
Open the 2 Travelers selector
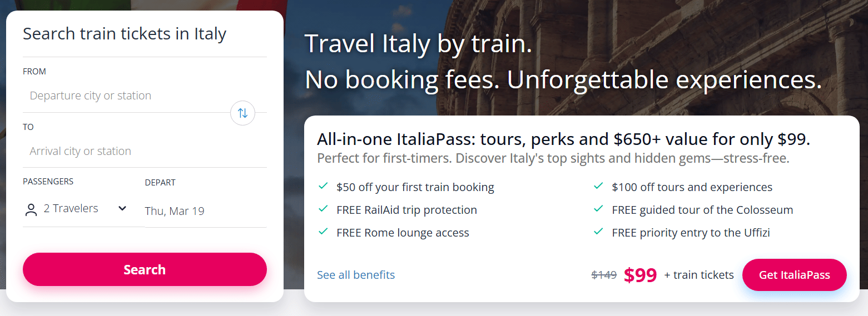coord(71,209)
